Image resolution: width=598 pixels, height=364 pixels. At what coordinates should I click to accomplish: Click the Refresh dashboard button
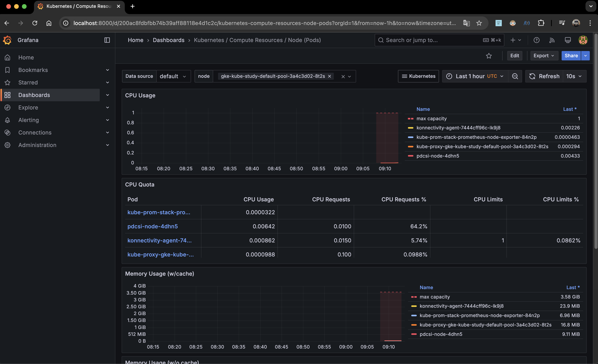544,76
